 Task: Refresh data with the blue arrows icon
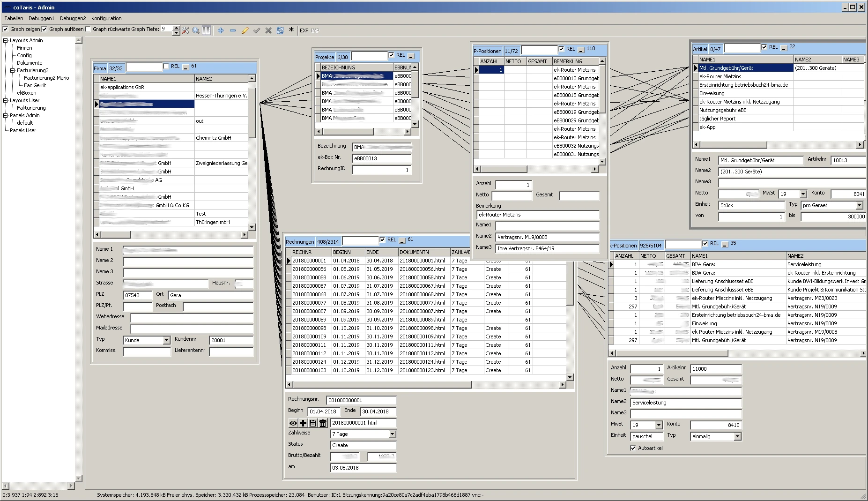280,30
